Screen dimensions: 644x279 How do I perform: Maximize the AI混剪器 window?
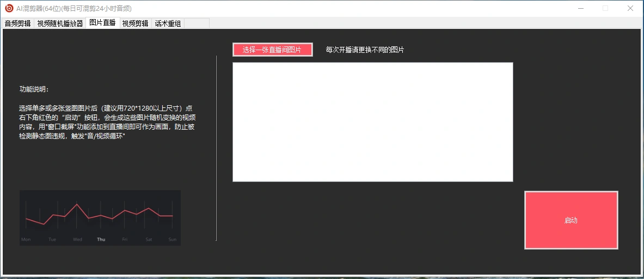[605, 8]
